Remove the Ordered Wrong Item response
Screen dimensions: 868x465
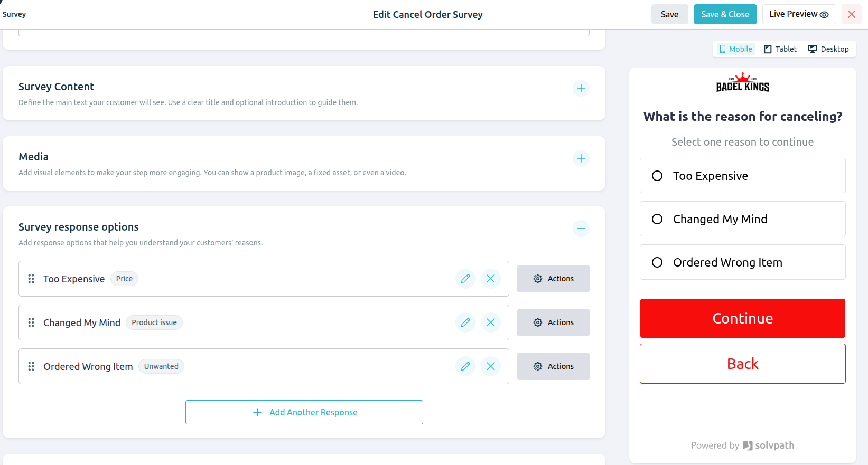point(491,366)
